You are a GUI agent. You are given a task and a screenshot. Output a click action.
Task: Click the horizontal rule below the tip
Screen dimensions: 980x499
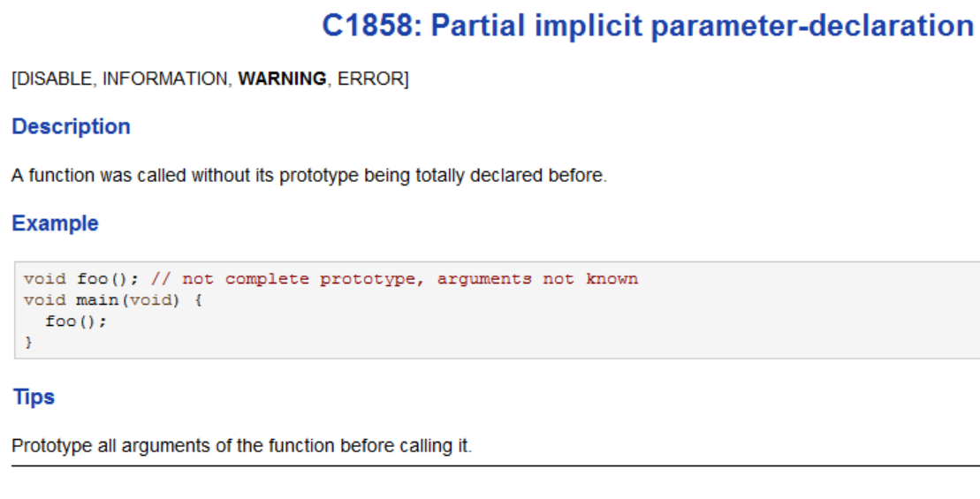click(495, 465)
